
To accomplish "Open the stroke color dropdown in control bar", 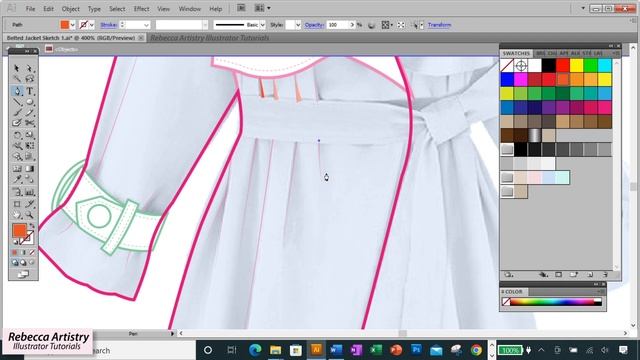I will (91, 25).
